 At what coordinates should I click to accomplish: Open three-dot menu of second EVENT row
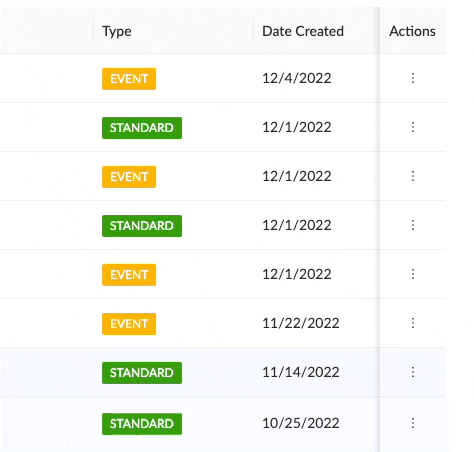pyautogui.click(x=413, y=176)
